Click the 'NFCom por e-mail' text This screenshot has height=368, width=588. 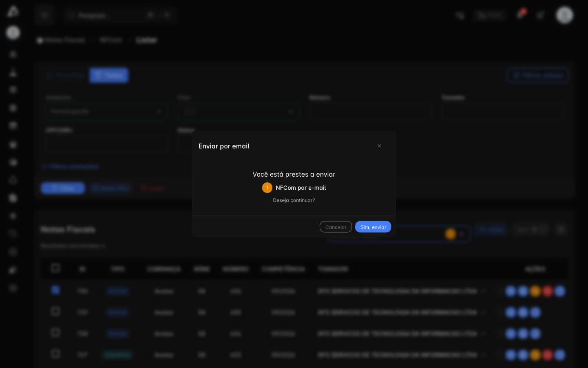[301, 188]
